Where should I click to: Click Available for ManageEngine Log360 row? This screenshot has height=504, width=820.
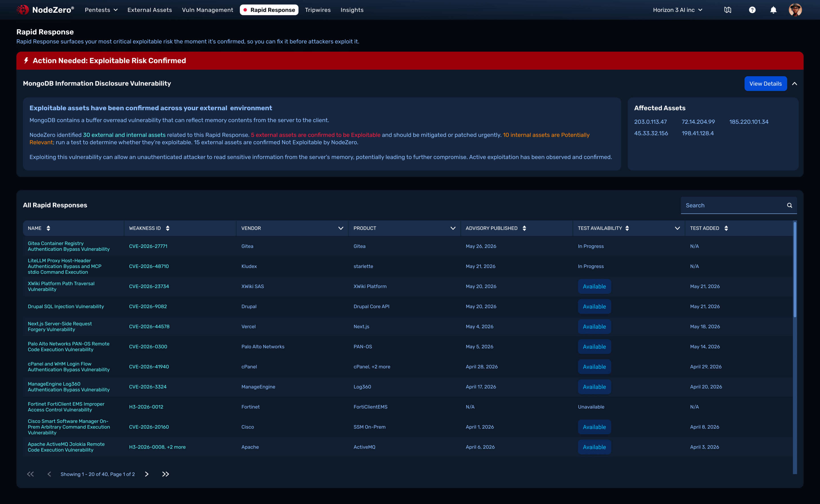(594, 387)
